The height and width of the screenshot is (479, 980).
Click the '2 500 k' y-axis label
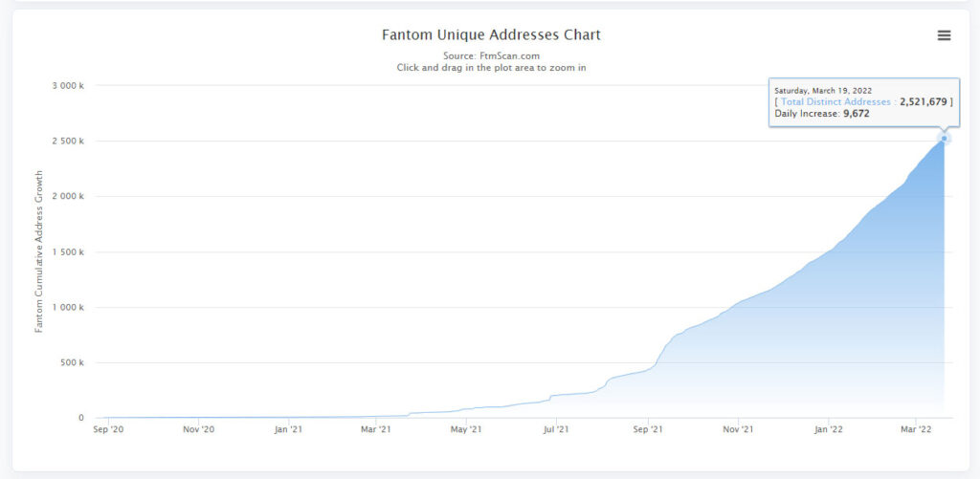69,142
